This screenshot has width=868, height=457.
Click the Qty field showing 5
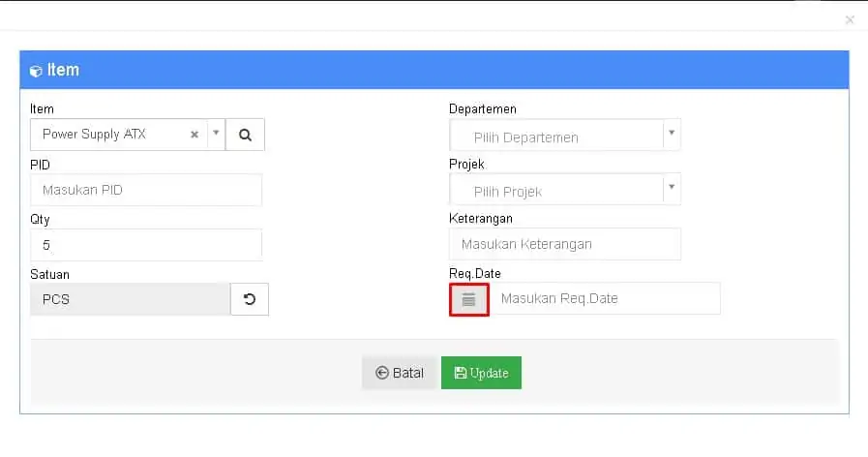(146, 245)
